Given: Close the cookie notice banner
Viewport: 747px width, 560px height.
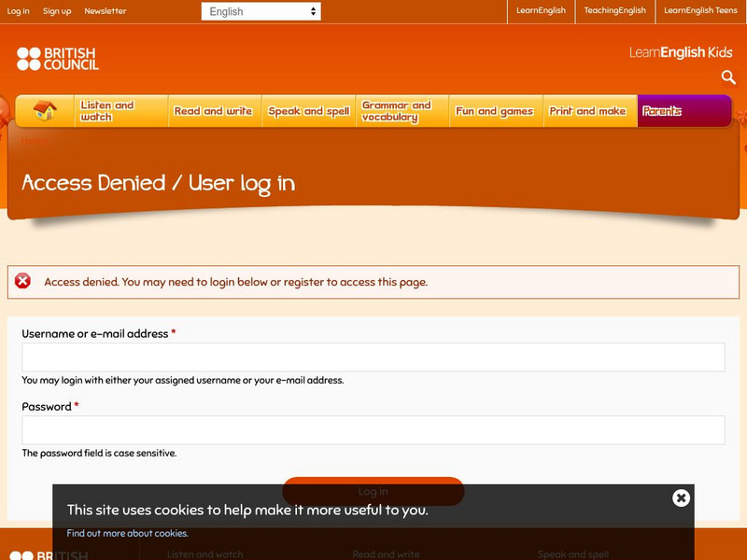Looking at the screenshot, I should (x=681, y=497).
